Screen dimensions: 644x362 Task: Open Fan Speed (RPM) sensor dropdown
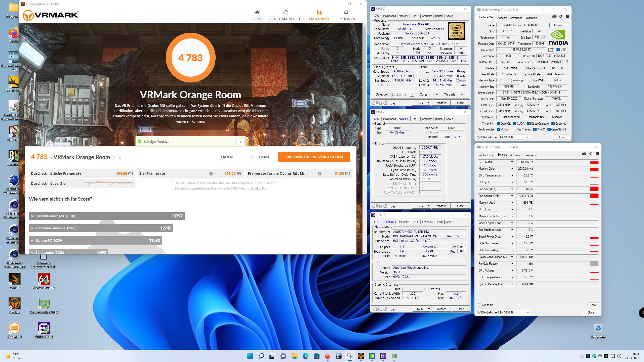[x=512, y=196]
